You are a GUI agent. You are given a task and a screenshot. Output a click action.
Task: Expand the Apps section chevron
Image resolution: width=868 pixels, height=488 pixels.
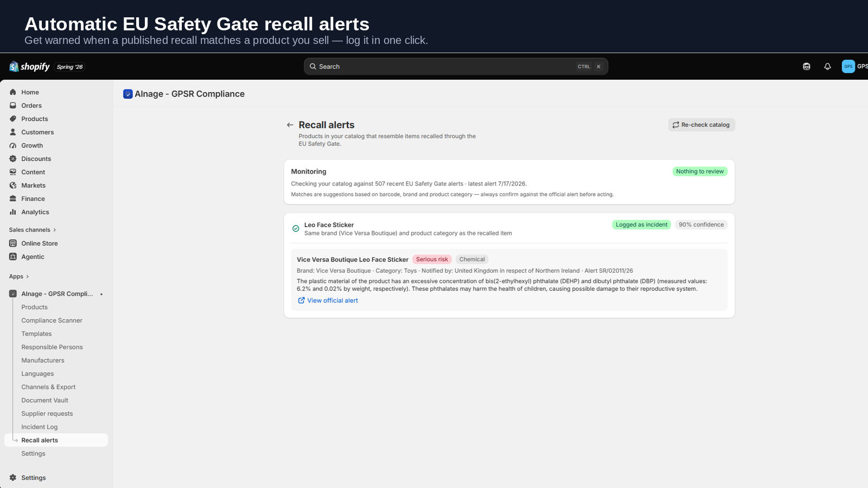[28, 277]
